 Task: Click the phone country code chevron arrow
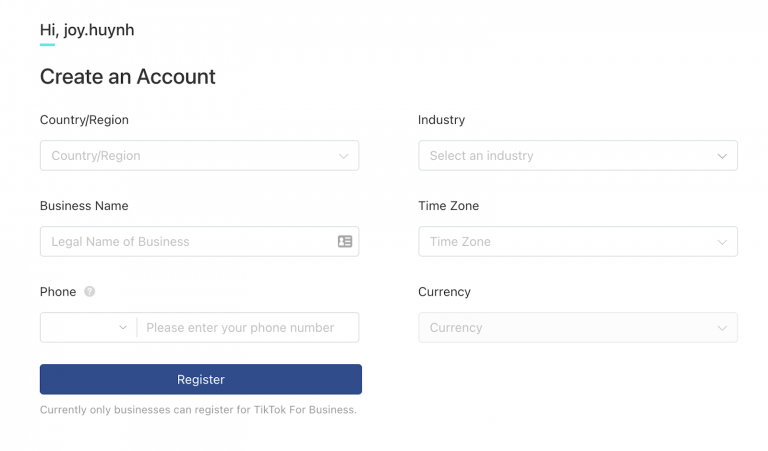(x=123, y=327)
